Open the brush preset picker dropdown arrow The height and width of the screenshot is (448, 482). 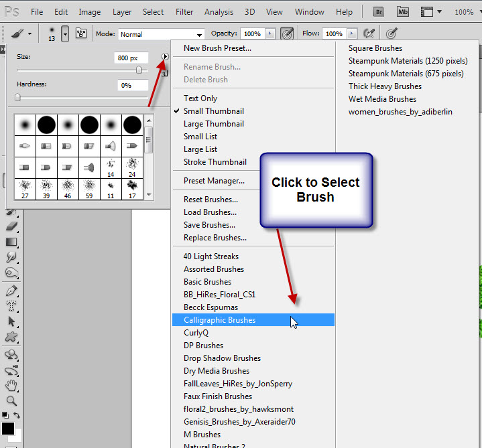(65, 33)
